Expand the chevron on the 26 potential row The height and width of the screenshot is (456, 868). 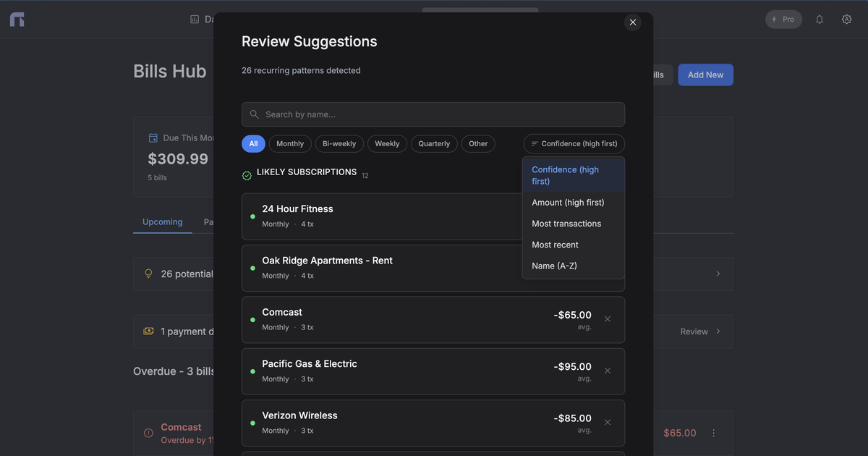(x=717, y=273)
